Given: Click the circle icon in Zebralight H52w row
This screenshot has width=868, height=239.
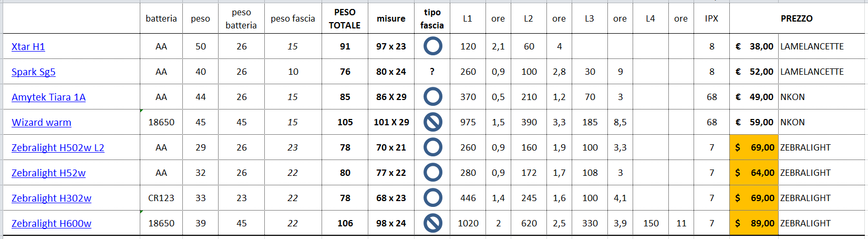Looking at the screenshot, I should pos(432,173).
